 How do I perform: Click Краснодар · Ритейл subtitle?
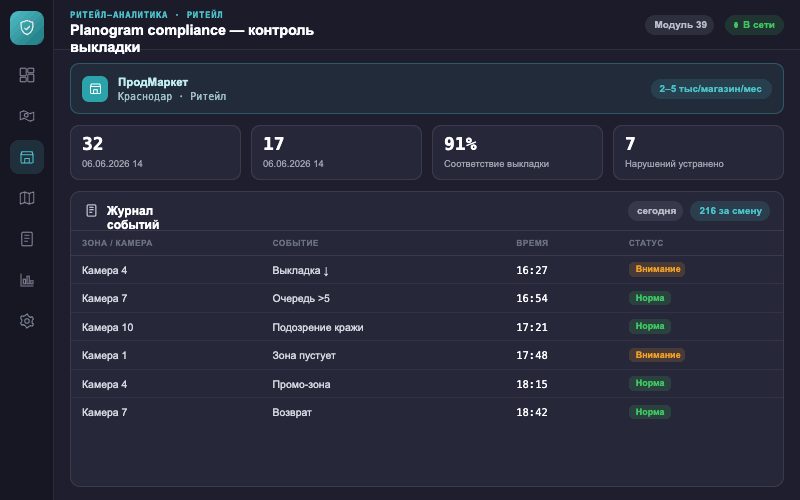[x=171, y=96]
